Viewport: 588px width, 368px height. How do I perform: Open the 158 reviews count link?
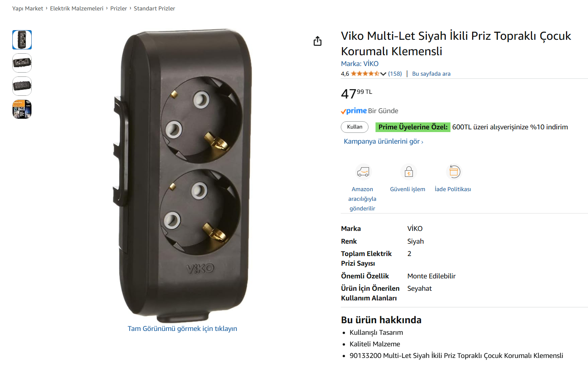click(395, 74)
